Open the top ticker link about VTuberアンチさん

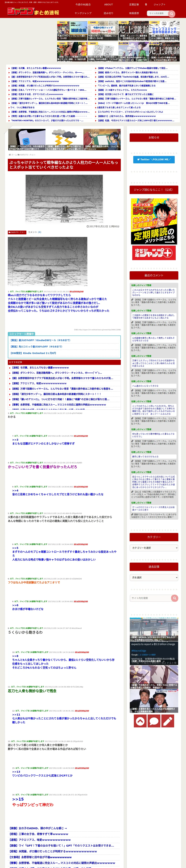(132, 68)
